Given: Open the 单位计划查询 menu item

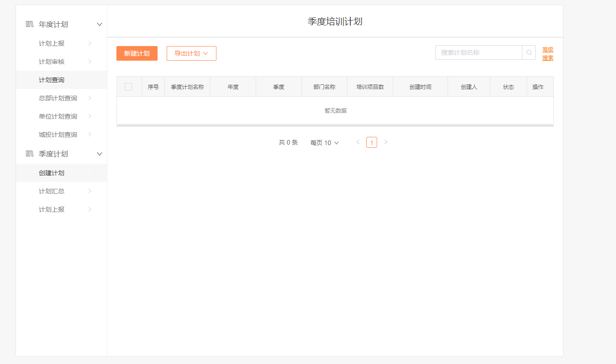Looking at the screenshot, I should (x=61, y=116).
